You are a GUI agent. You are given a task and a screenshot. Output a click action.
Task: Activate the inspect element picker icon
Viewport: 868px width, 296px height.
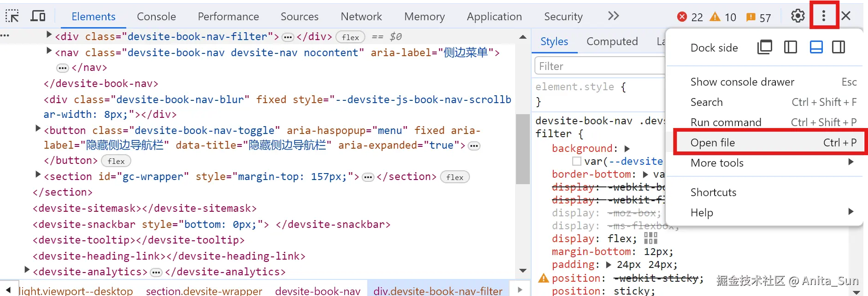point(12,16)
